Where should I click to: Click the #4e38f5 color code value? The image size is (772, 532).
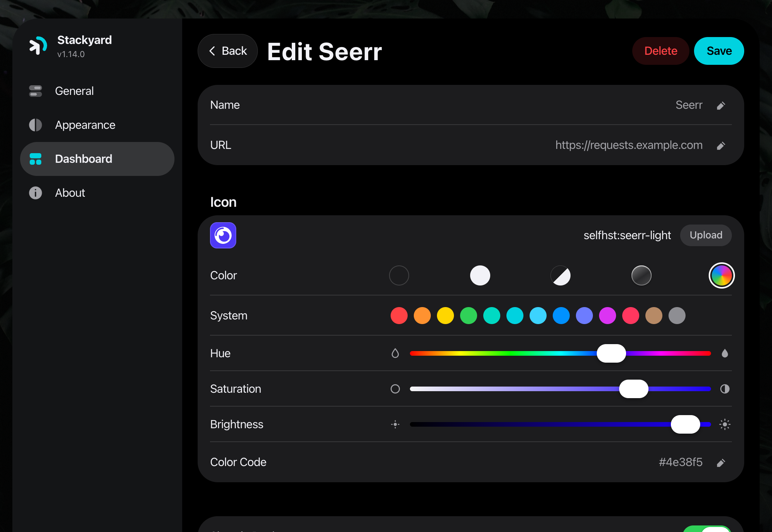(681, 462)
